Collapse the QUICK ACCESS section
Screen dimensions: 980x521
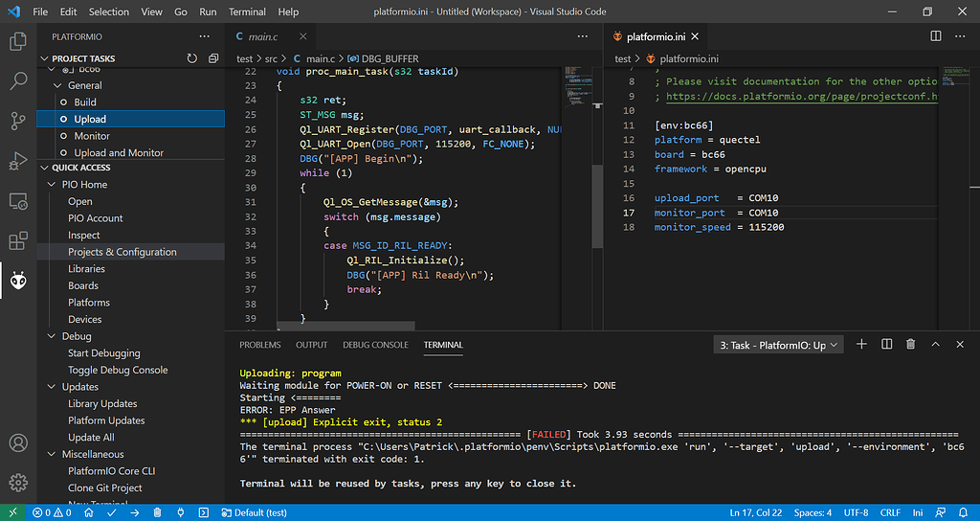point(44,168)
